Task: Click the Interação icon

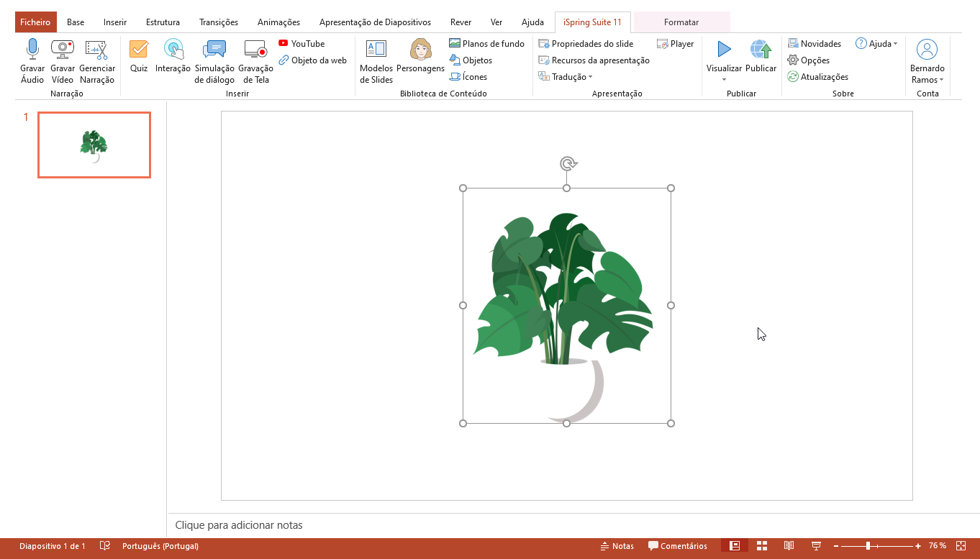Action: pyautogui.click(x=173, y=50)
